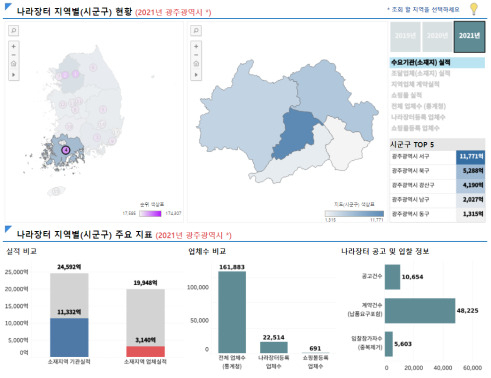Click the 5,288억 value cell
This screenshot has height=378, width=491.
coord(471,171)
